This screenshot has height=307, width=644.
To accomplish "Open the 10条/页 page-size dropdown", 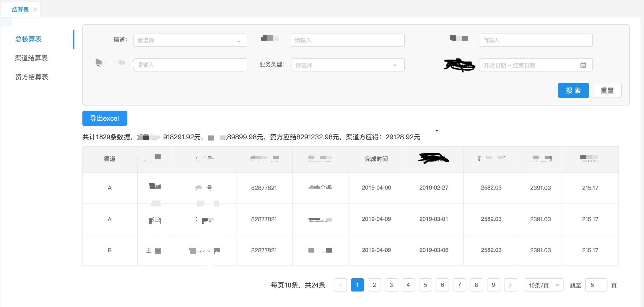I will tap(544, 285).
